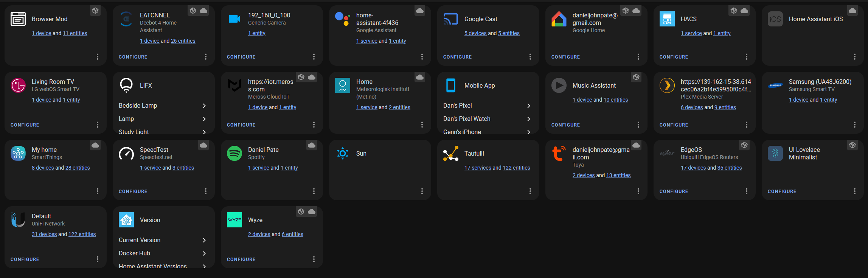Open the Home Assistant iOS overflow menu
The height and width of the screenshot is (278, 868).
click(x=855, y=57)
